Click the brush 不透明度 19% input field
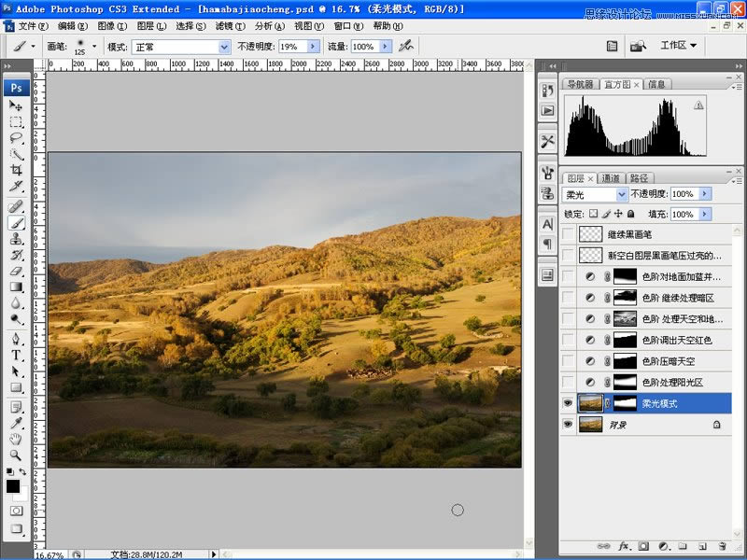The width and height of the screenshot is (747, 560). [290, 46]
